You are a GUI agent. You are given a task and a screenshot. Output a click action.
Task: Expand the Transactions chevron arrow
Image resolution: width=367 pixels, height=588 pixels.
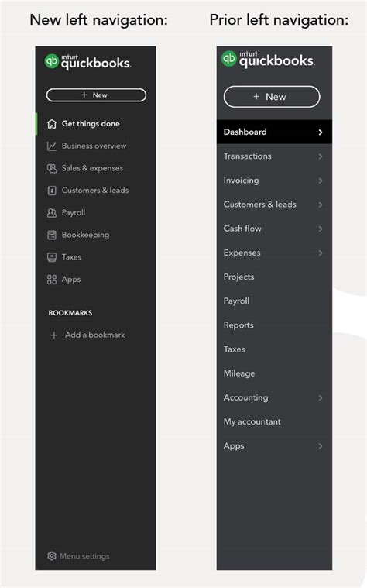point(320,156)
